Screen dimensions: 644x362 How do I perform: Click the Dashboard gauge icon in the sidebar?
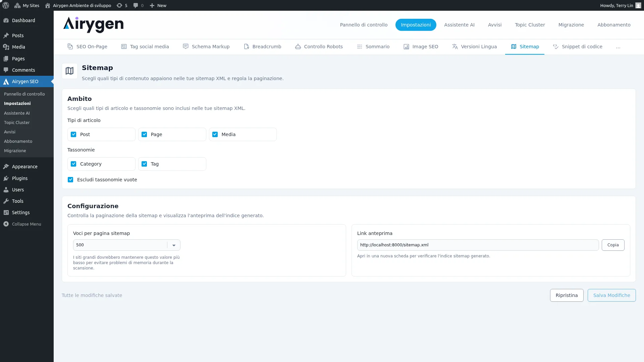tap(6, 20)
